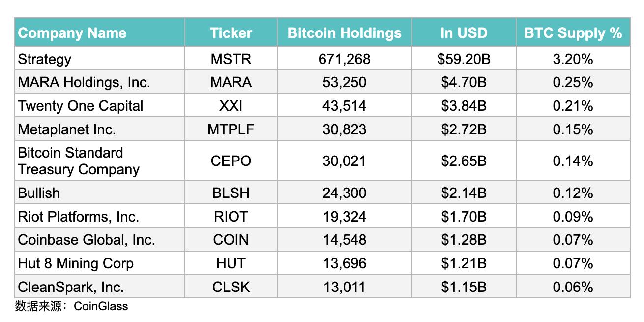644x322 pixels.
Task: Select the CLSK ticker cell
Action: coord(231,287)
